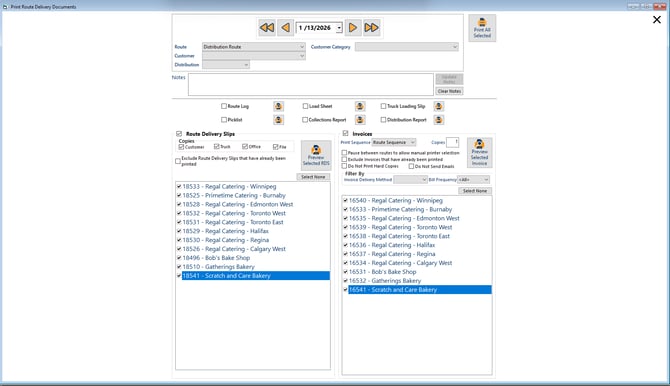Select slip 18541 - Scratch and Care Bakery

(256, 276)
